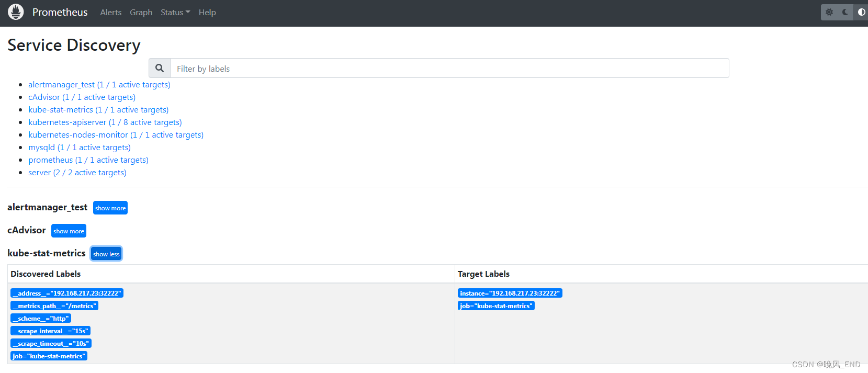This screenshot has width=868, height=373.
Task: Open the Alerts page
Action: (x=111, y=12)
